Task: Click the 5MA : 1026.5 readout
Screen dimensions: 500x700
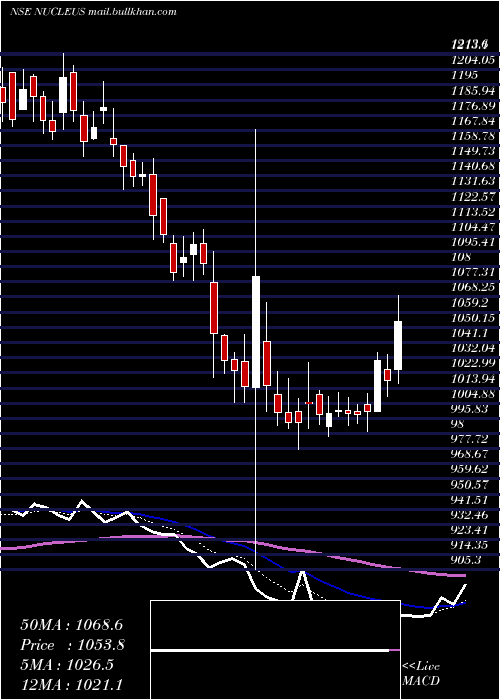Action: [x=67, y=665]
